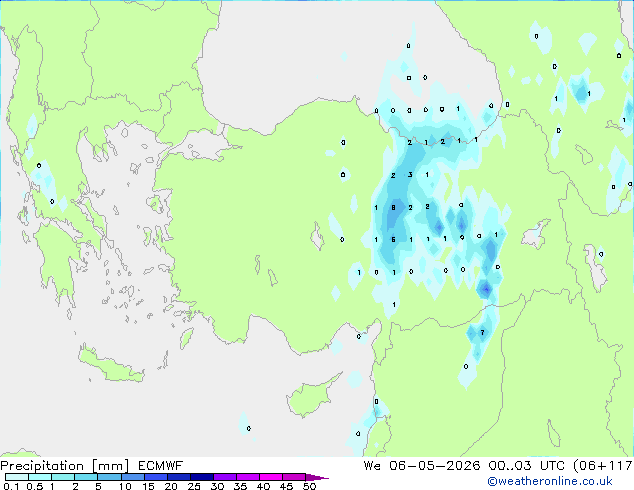Click the legend label '50'
The width and height of the screenshot is (634, 490).
point(310,486)
